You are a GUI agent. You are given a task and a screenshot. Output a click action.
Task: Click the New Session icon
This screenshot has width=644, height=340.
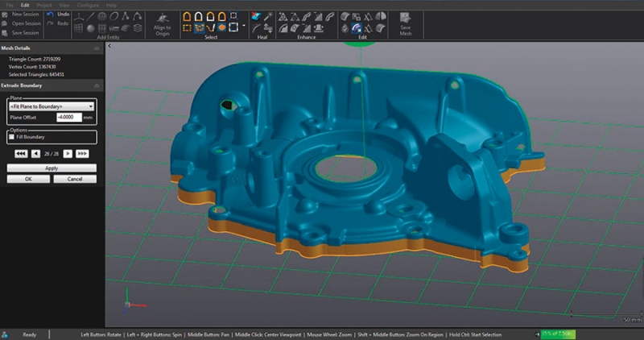[6, 15]
